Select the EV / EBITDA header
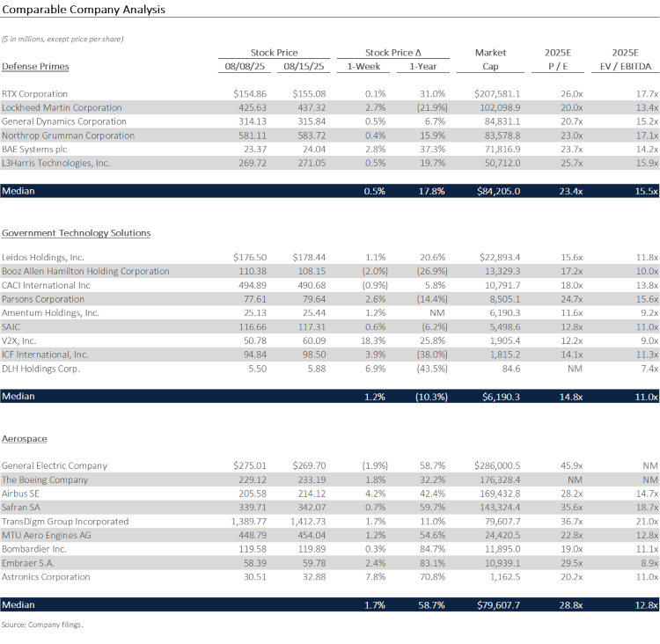The height and width of the screenshot is (644, 660). click(x=625, y=67)
